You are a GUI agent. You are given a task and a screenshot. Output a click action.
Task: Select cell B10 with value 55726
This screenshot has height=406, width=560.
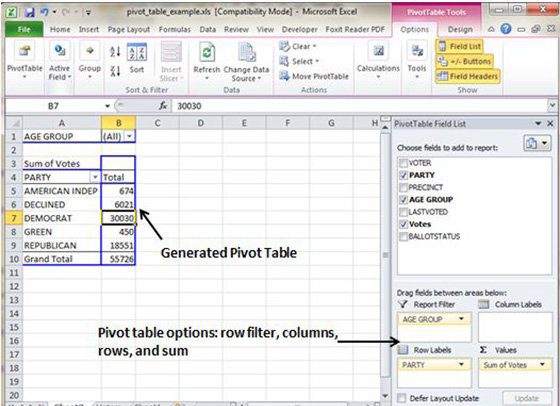point(118,259)
